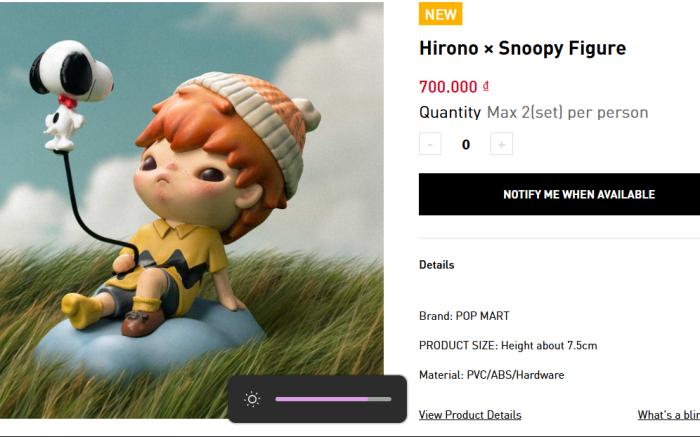Open the What's a blind box link
Screen dimensions: 700x437
tap(669, 415)
